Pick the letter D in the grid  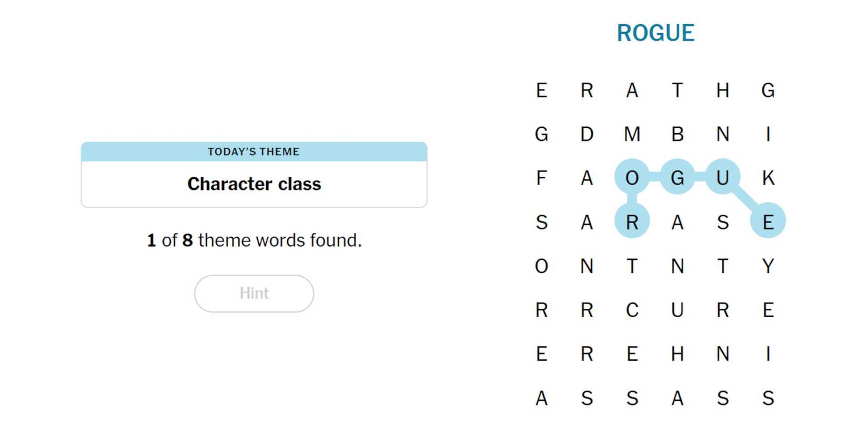click(x=587, y=134)
